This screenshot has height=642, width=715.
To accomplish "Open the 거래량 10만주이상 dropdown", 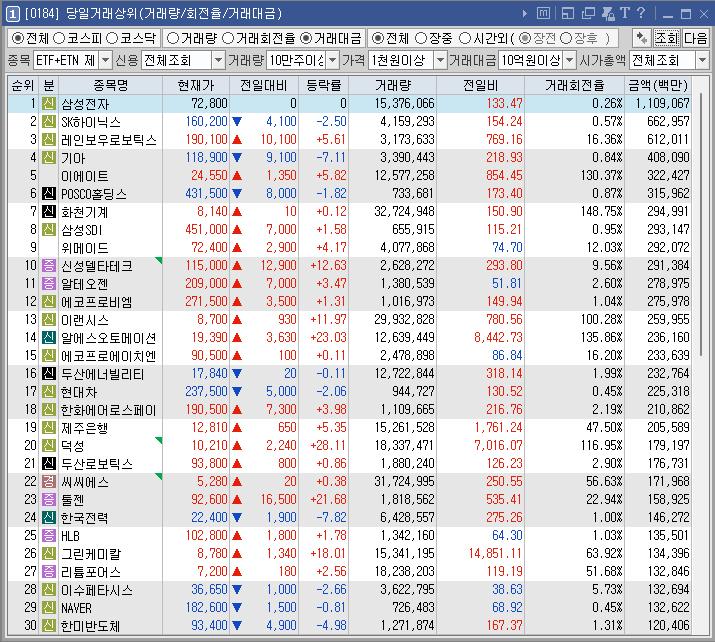I will tap(333, 60).
